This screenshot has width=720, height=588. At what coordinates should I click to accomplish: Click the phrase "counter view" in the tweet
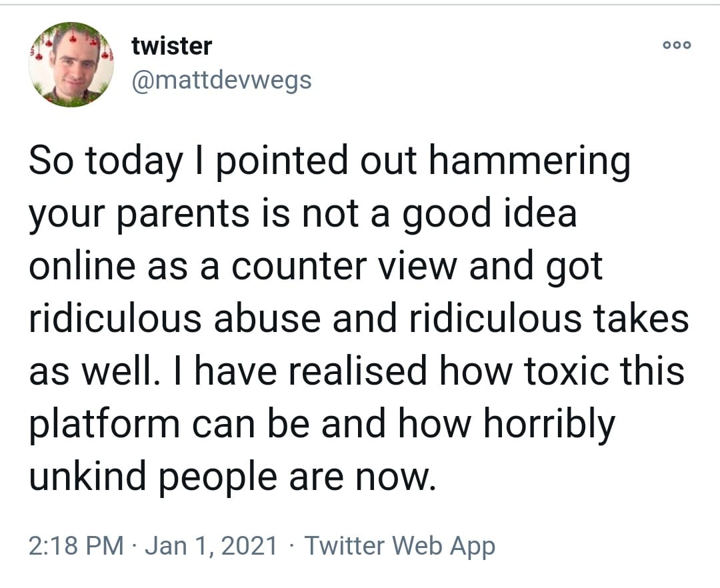pyautogui.click(x=345, y=266)
